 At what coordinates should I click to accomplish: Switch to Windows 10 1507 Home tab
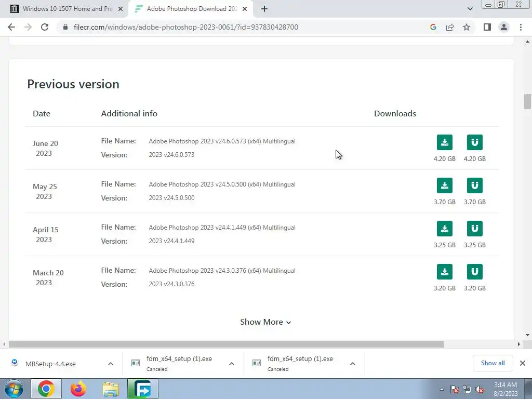click(64, 9)
